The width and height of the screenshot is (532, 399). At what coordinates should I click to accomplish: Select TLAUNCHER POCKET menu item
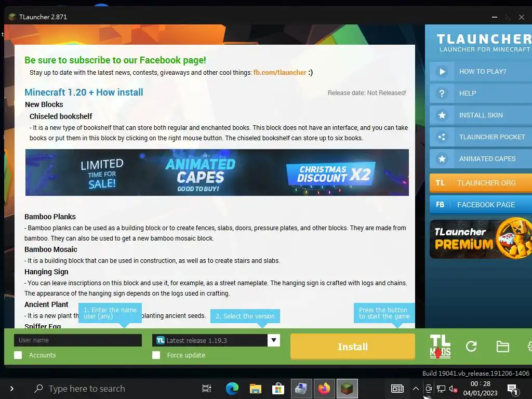coord(481,137)
